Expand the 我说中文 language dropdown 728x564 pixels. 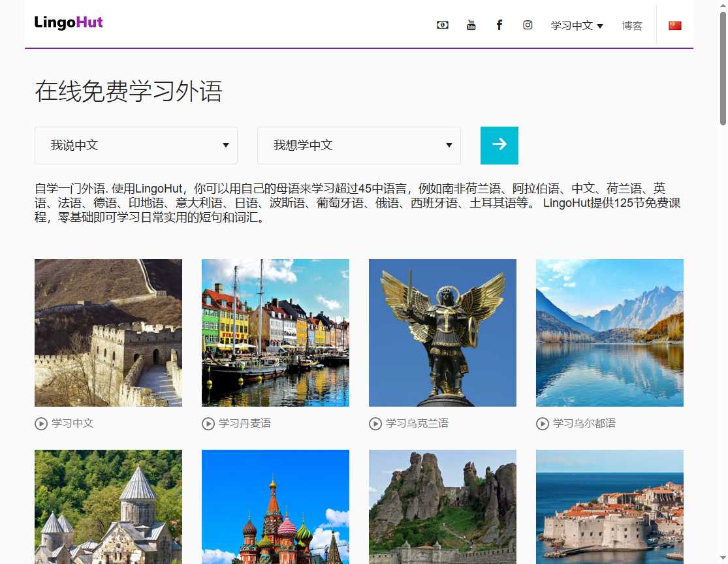coord(136,146)
